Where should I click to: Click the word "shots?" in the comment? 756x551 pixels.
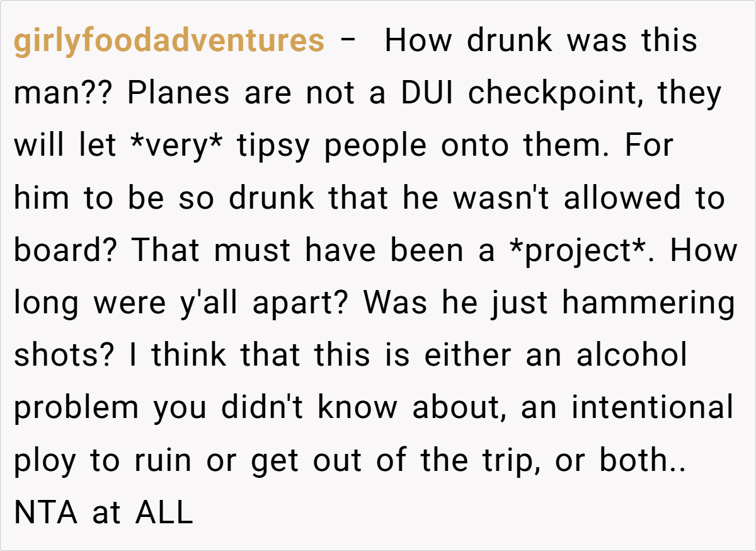tap(64, 356)
